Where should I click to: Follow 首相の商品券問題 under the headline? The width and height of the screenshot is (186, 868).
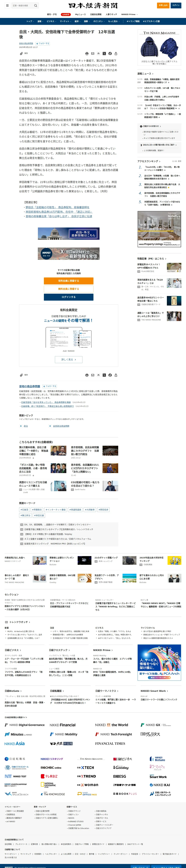pyautogui.click(x=43, y=43)
